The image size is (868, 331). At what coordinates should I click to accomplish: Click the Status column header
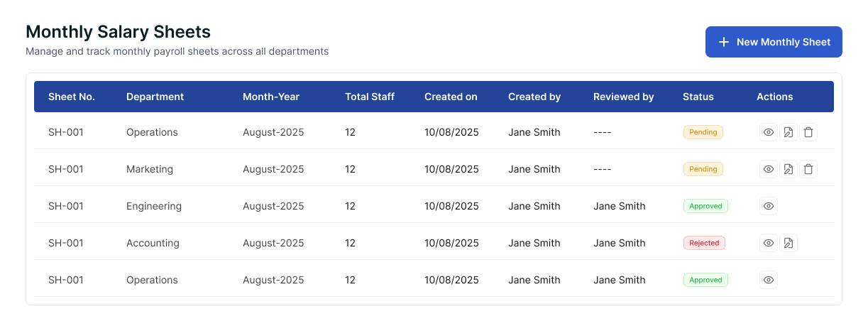(x=698, y=97)
